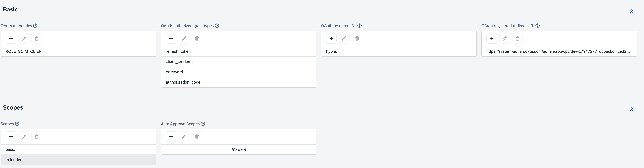Show help for OAuth authorized grant types
The height and width of the screenshot is (168, 644).
(217, 26)
